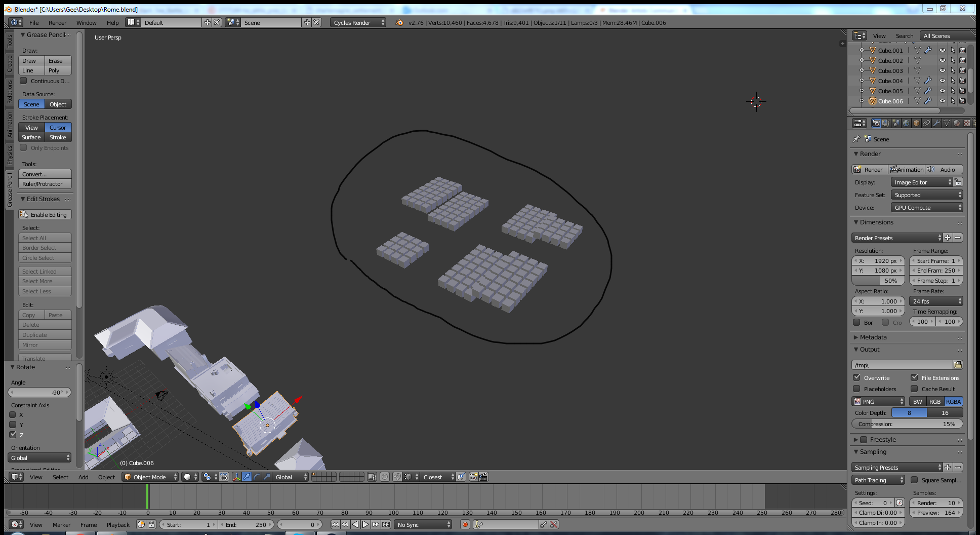Click the timeline frame-range lock icon
Viewport: 980px width, 535px height.
pos(151,524)
